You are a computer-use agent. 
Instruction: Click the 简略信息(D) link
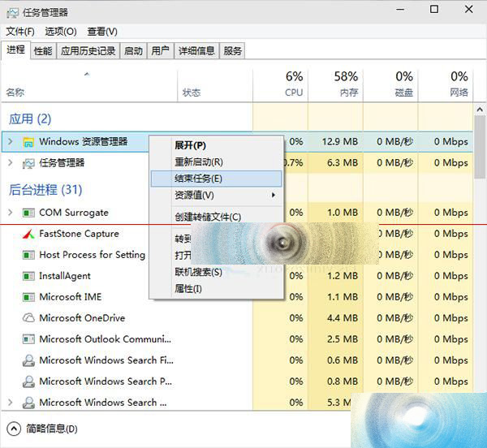pyautogui.click(x=52, y=429)
